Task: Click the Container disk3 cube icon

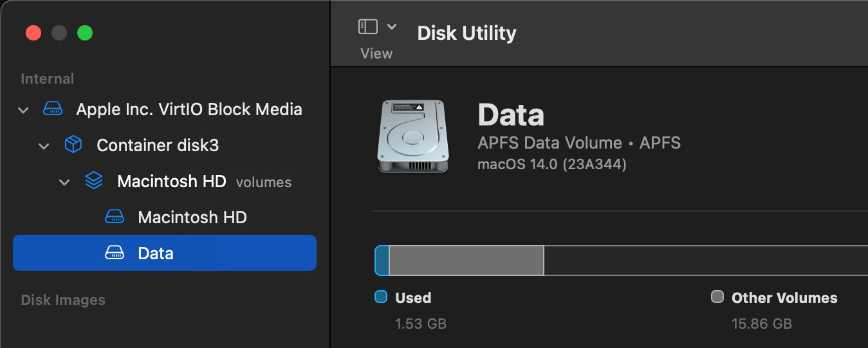Action: [73, 145]
